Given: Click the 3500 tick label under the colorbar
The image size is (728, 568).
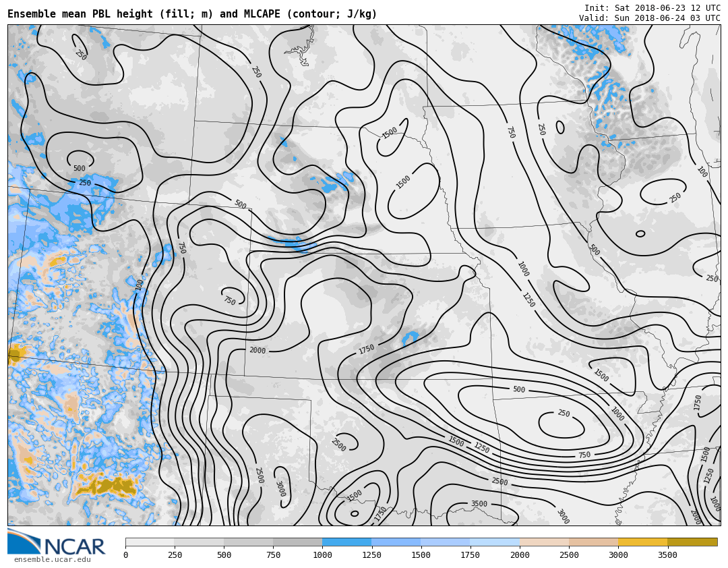Looking at the screenshot, I should click(x=667, y=555).
